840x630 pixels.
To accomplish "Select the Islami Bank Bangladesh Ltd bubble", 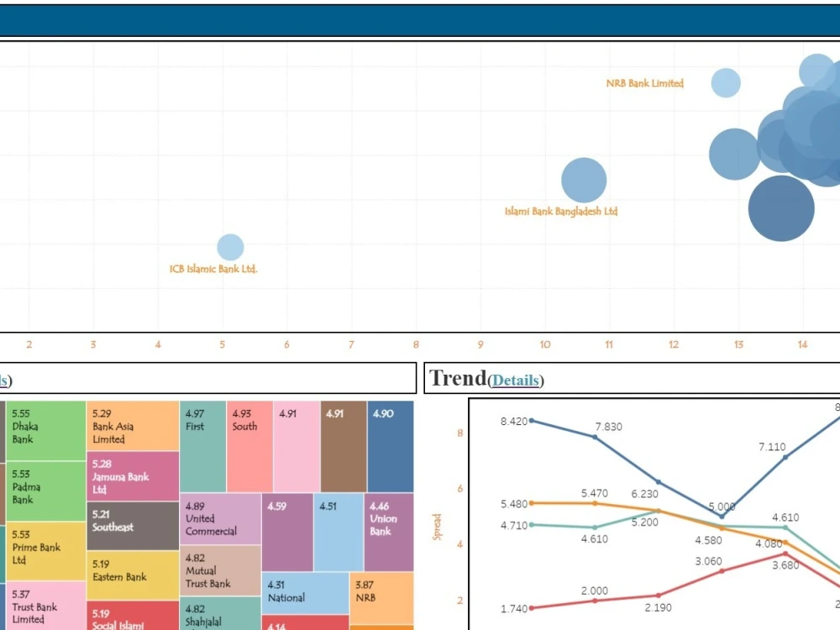I will tap(584, 180).
